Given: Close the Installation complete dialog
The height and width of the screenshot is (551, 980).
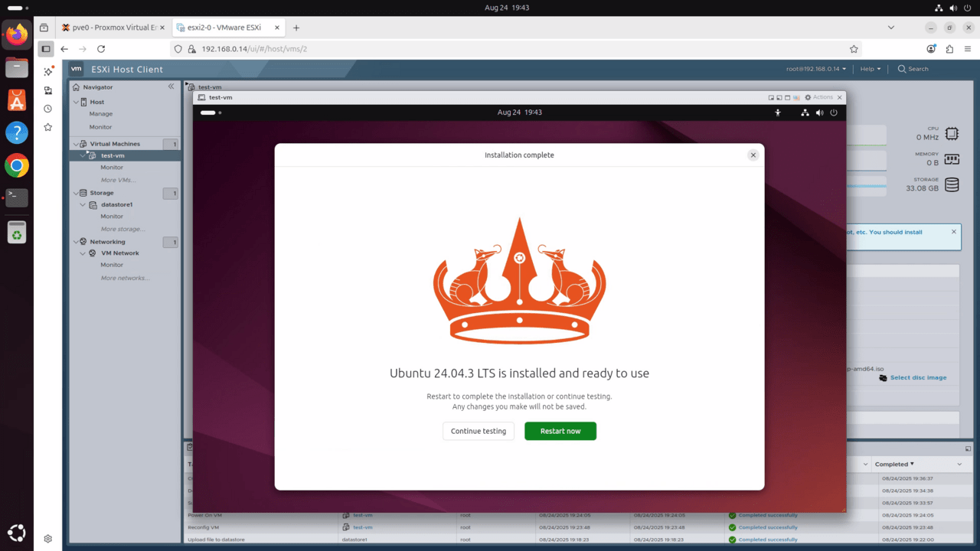Looking at the screenshot, I should point(753,155).
